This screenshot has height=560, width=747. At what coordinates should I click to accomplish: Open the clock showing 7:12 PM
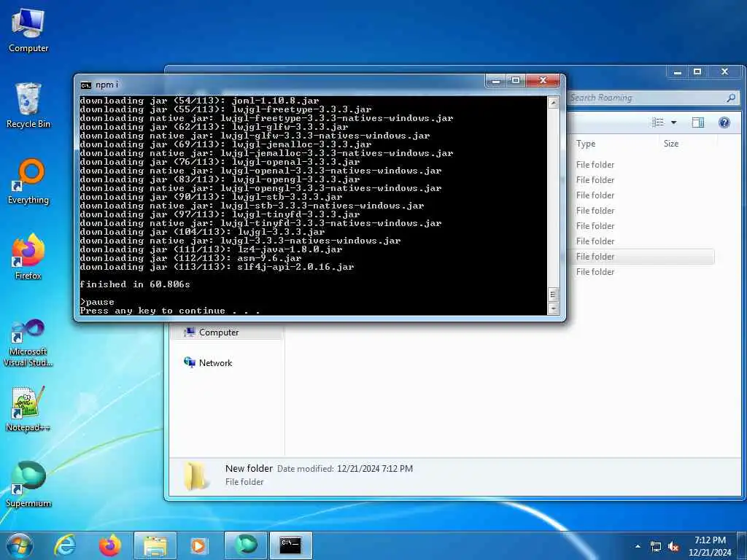pos(710,546)
